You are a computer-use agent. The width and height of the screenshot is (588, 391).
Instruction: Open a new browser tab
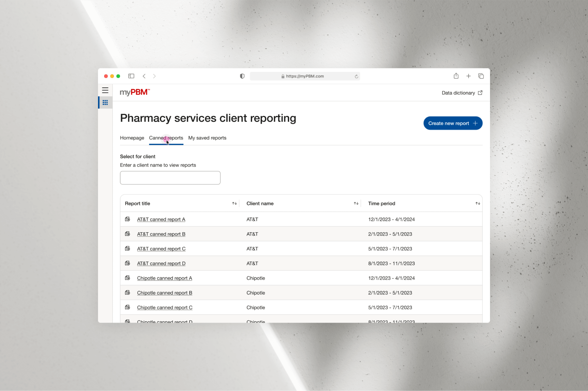(469, 76)
